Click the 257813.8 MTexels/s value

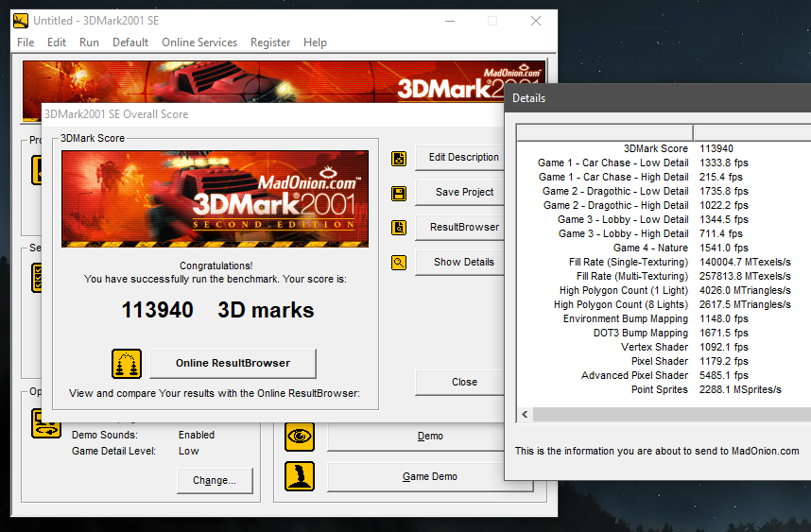tap(745, 277)
